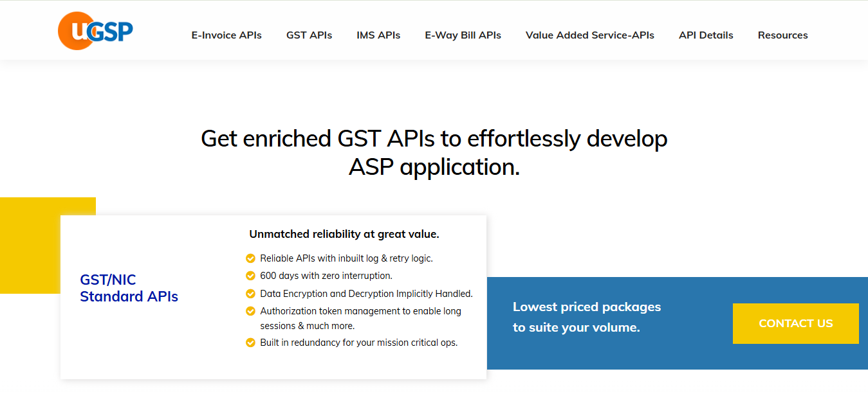Click checkmark icon beside Built in redundancy bullet
Screen dimensions: 868x394
pyautogui.click(x=251, y=343)
